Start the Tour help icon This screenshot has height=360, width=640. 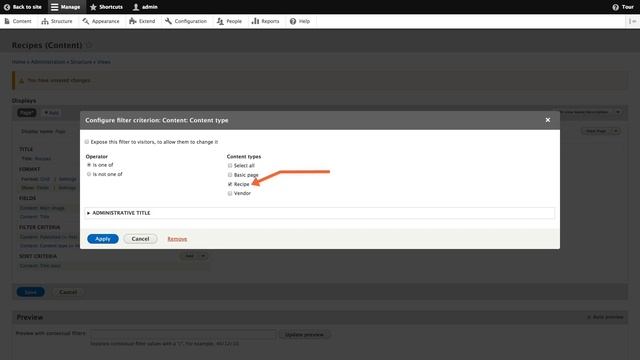pyautogui.click(x=616, y=7)
